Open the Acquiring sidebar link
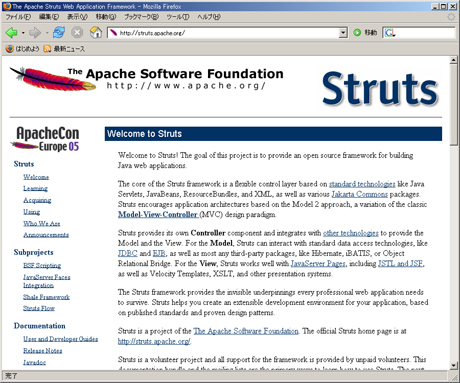This screenshot has height=383, width=460. 37,200
